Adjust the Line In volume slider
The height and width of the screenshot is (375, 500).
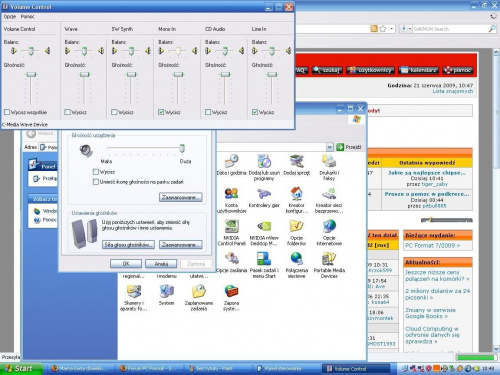pos(272,75)
